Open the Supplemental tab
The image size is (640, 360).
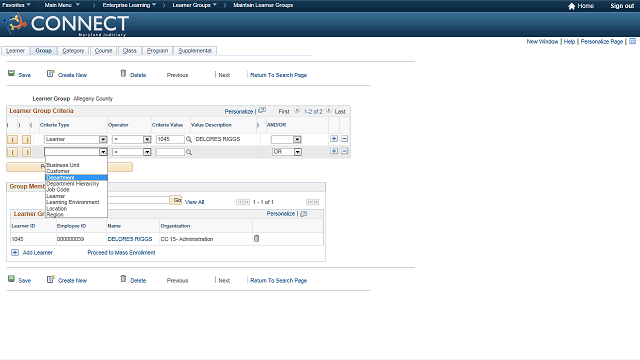click(x=195, y=51)
